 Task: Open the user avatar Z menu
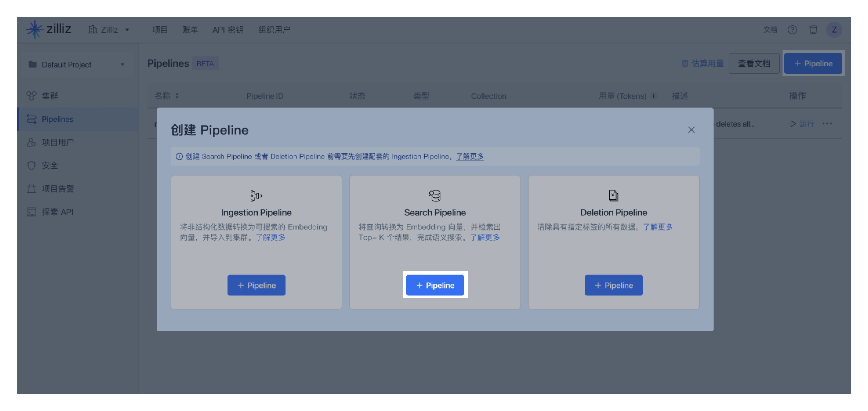point(834,30)
